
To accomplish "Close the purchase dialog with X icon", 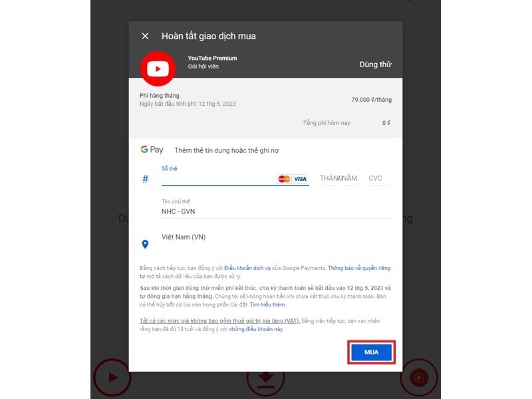I will click(145, 36).
